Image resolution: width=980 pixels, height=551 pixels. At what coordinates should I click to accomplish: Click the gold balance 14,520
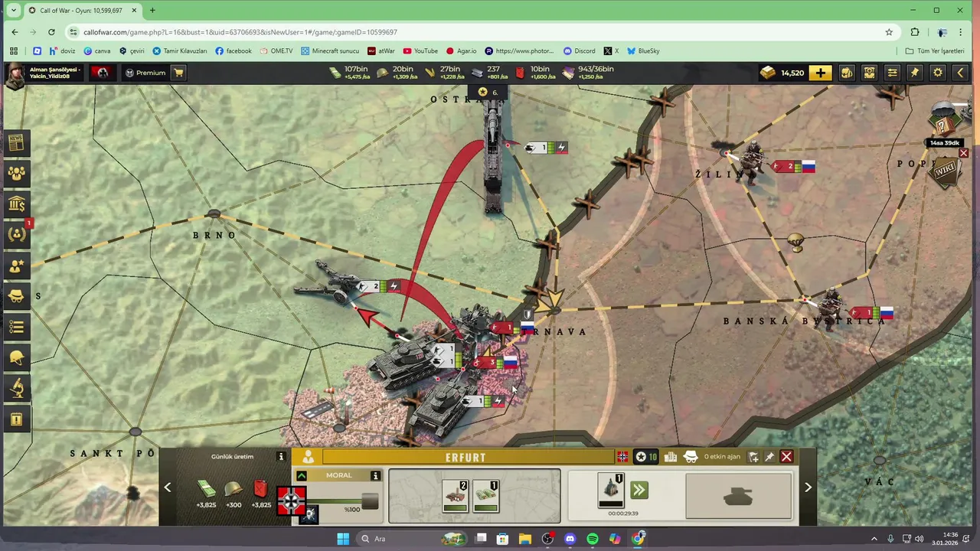coord(783,73)
